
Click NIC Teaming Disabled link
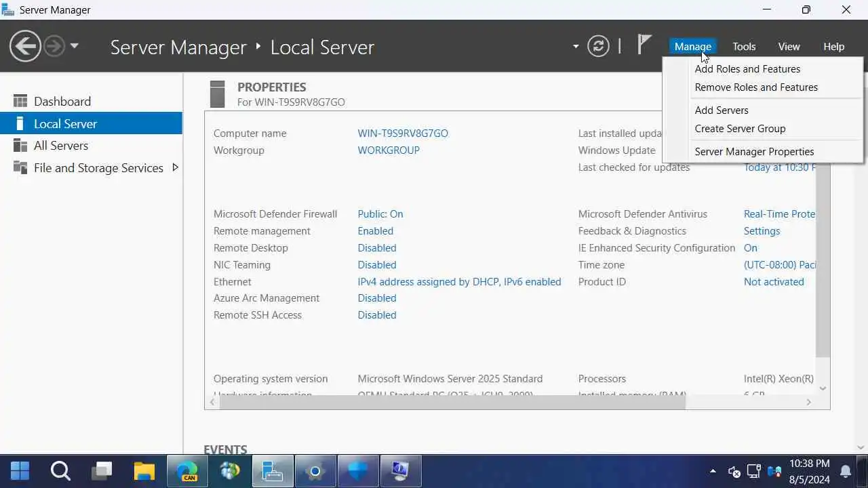point(377,265)
